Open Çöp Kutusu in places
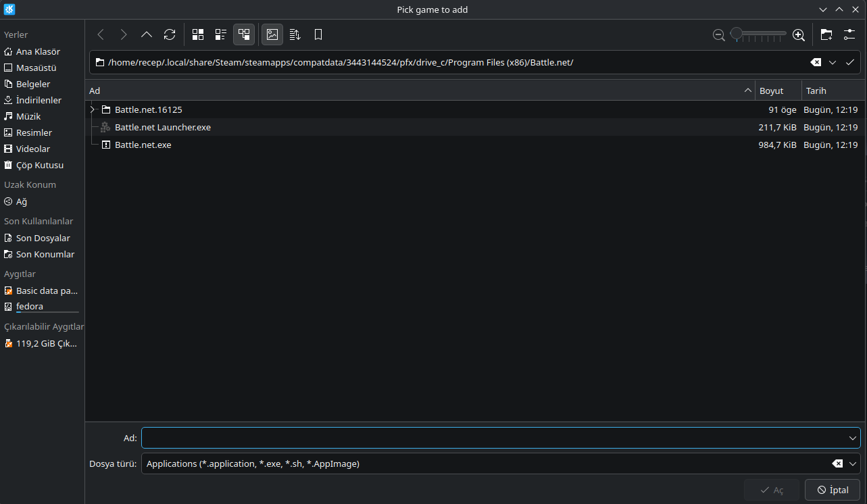Screen dimensions: 867x504 (42, 165)
